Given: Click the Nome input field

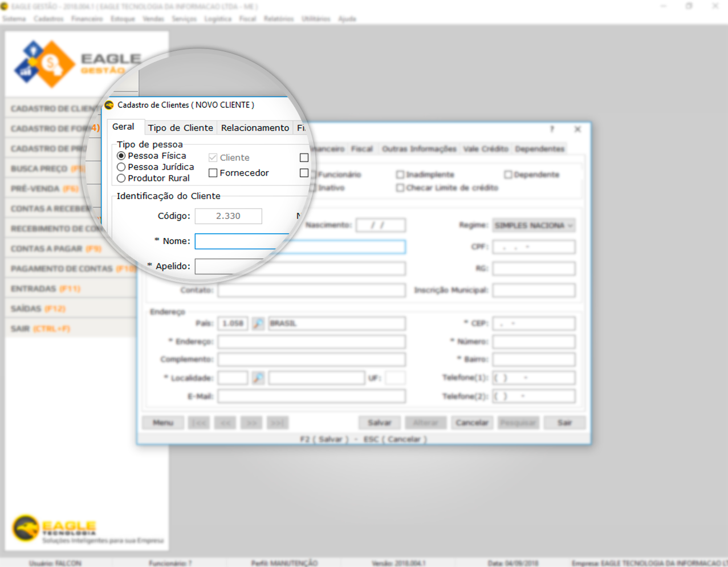Looking at the screenshot, I should point(300,241).
